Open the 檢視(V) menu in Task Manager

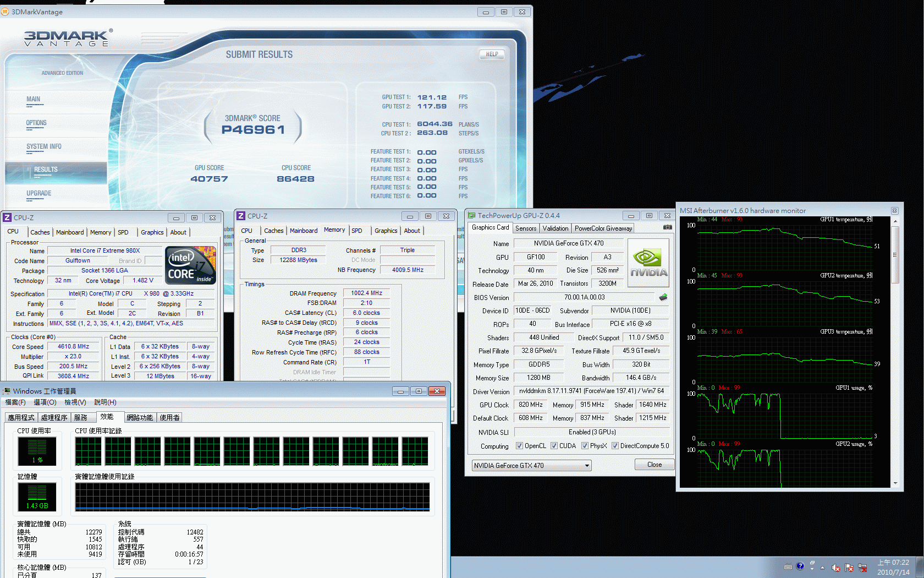tap(75, 402)
